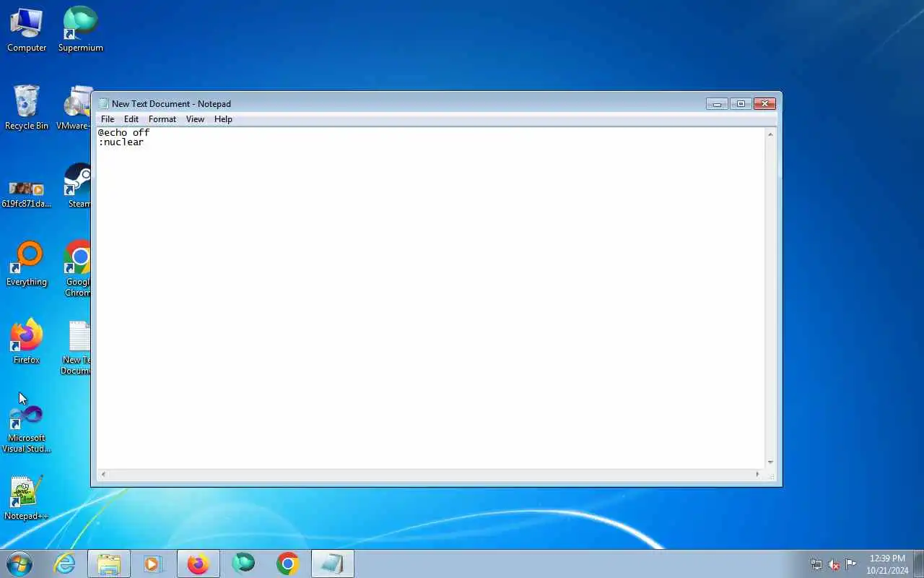
Task: Select the Steam desktop shortcut
Action: point(78,185)
